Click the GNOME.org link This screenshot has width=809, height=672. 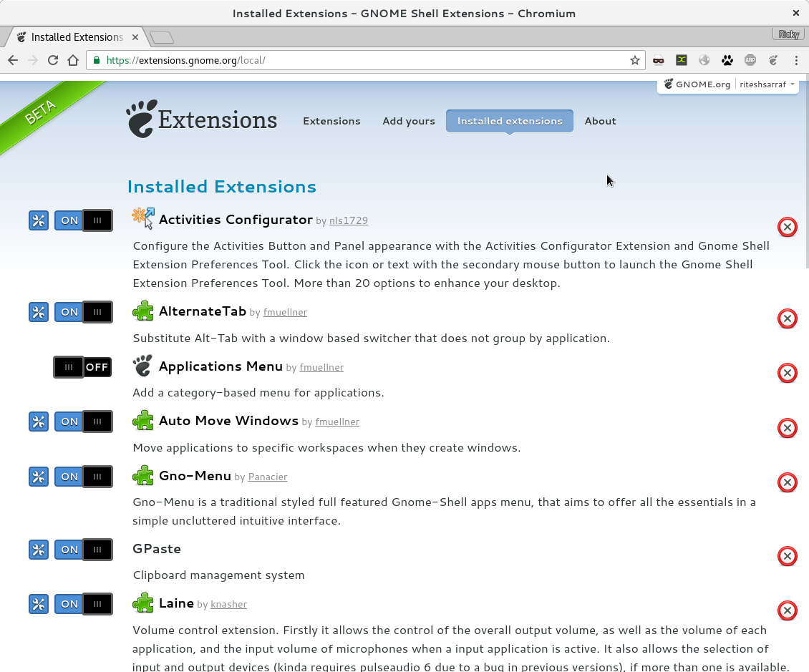[x=697, y=84]
